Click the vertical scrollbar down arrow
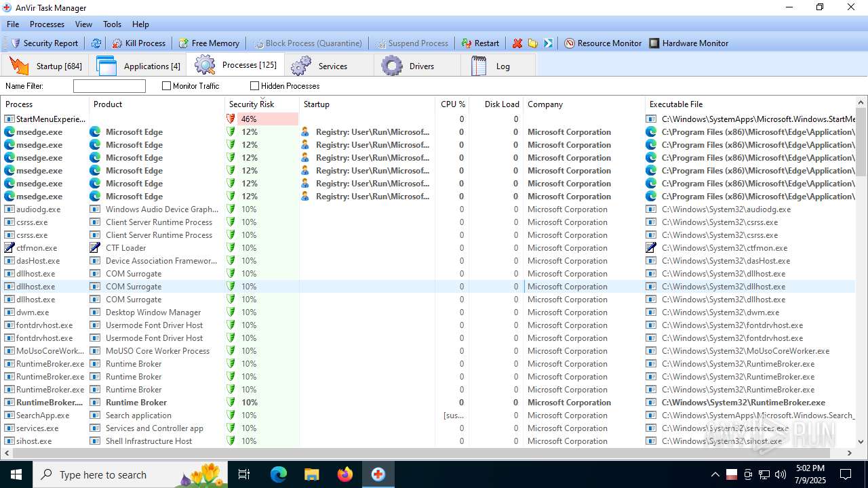868x488 pixels. click(x=861, y=441)
